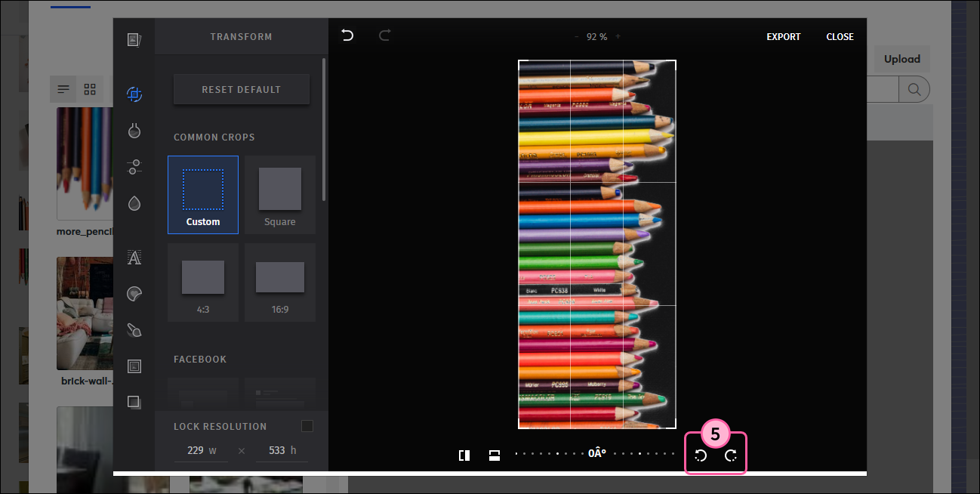
Task: Rotate image counterclockwise
Action: (701, 455)
